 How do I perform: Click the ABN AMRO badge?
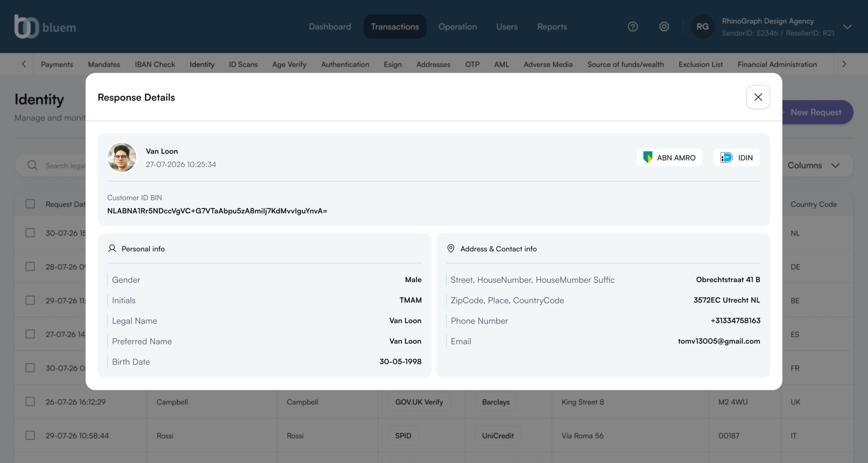click(x=669, y=157)
